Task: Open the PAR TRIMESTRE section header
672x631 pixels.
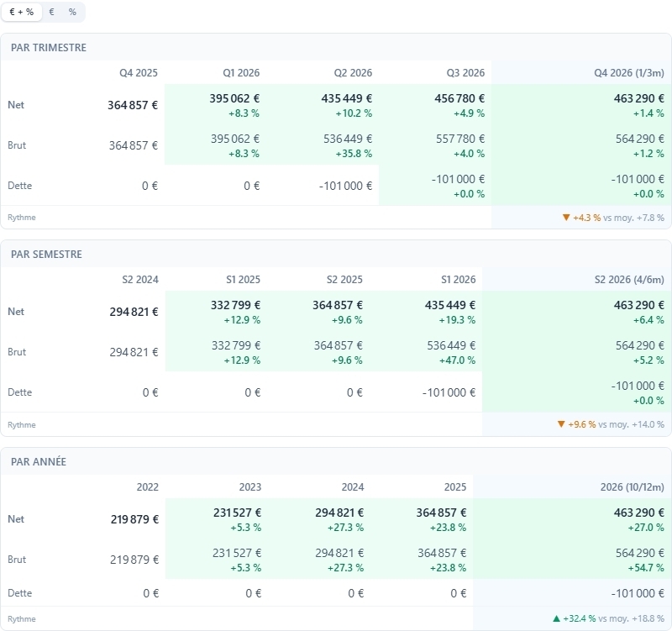Action: pos(49,48)
